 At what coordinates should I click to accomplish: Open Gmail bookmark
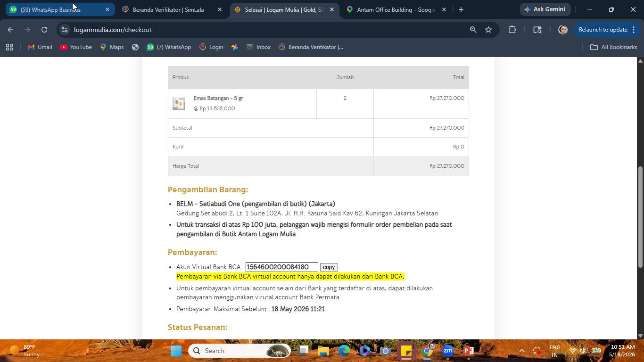[x=40, y=47]
